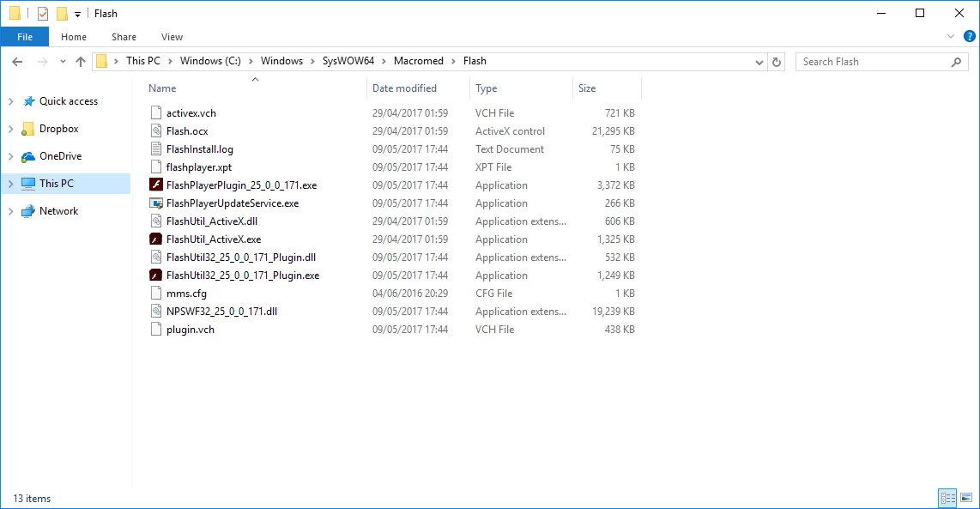The width and height of the screenshot is (980, 509).
Task: Open Explorer help question mark
Action: click(x=970, y=36)
